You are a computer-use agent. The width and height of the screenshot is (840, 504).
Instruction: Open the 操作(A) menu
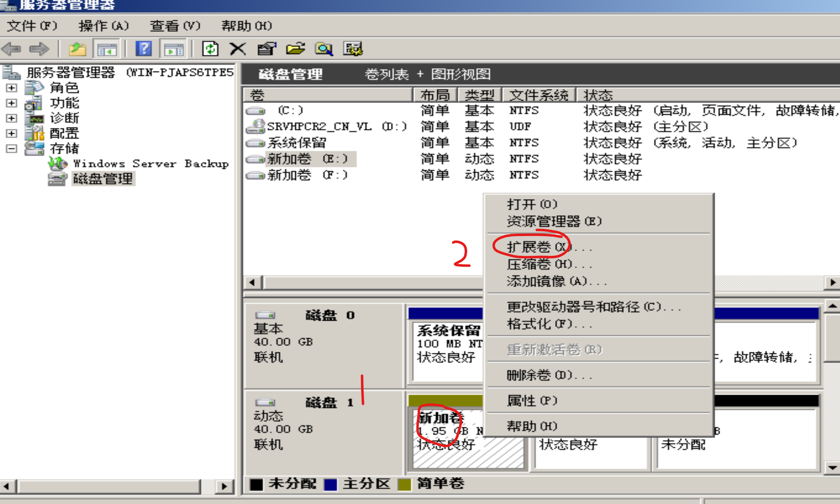click(x=103, y=26)
